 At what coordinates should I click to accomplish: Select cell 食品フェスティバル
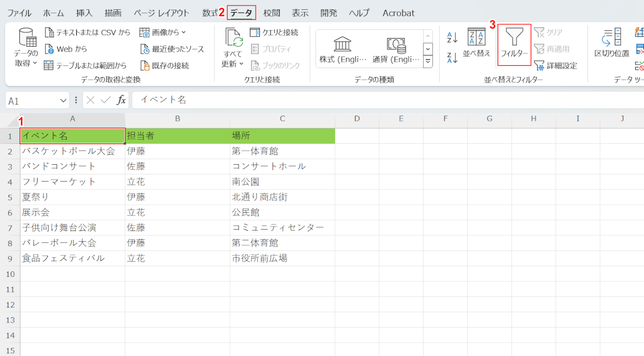click(x=72, y=258)
